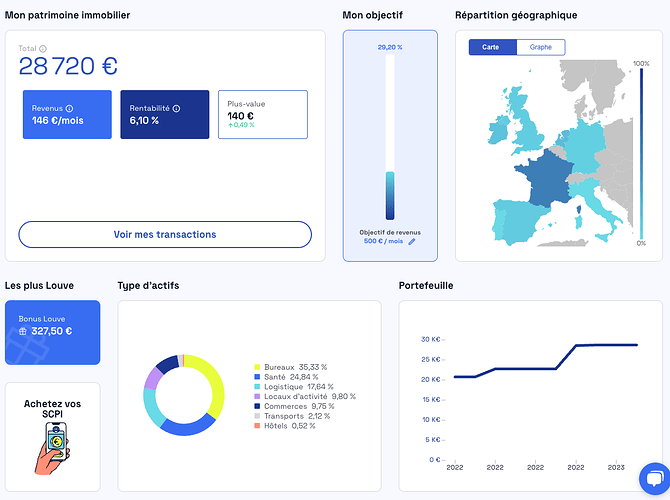Switch to the Graphe view
Screen dimensions: 670x500
(540, 47)
